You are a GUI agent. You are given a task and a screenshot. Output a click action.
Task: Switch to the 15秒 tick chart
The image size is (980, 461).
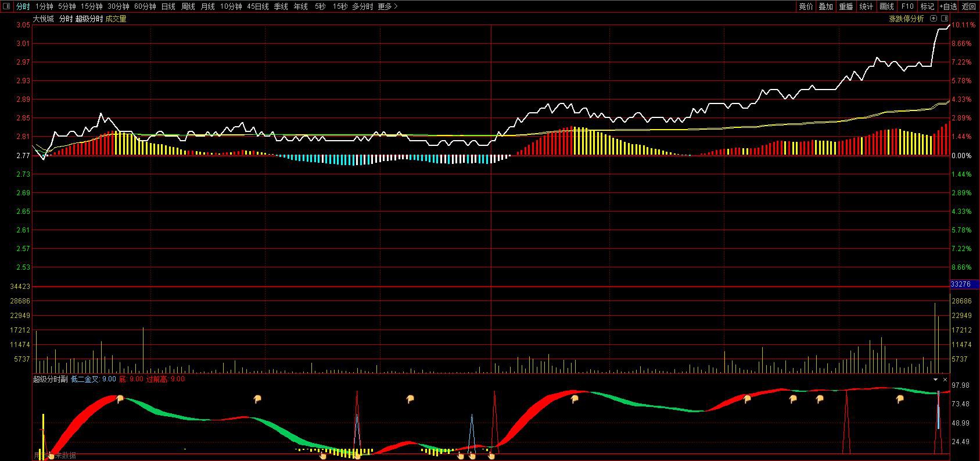(x=340, y=6)
